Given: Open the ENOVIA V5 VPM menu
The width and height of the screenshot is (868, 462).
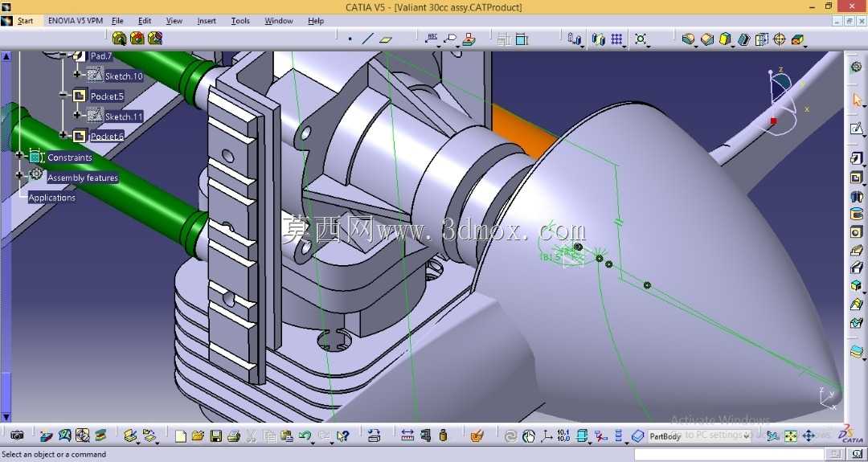Looking at the screenshot, I should [76, 21].
